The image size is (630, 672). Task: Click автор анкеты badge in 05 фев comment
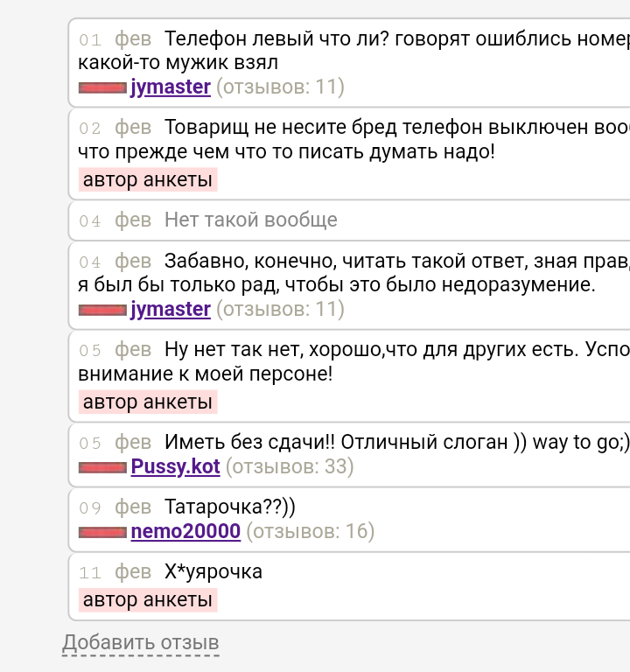[148, 402]
